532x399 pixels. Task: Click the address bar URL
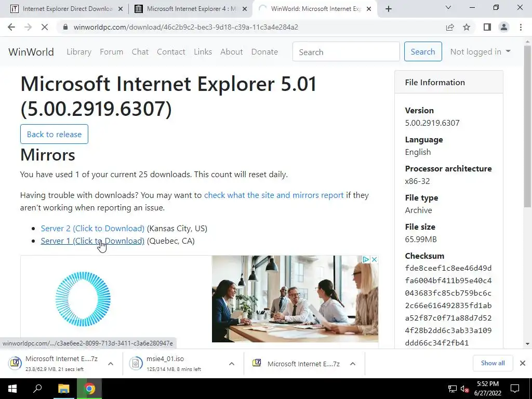186,27
